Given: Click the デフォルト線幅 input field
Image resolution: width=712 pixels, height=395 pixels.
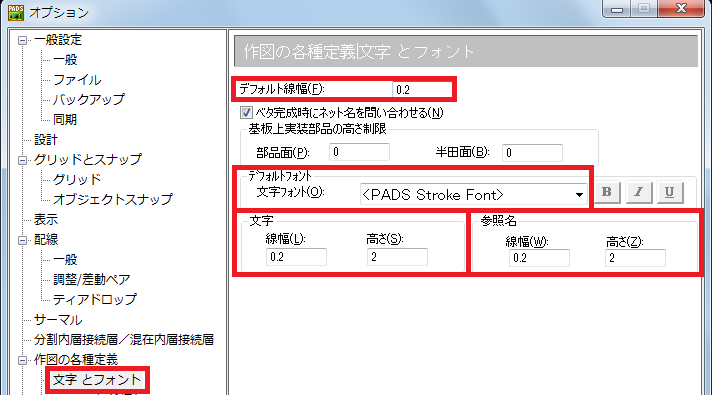Looking at the screenshot, I should tap(422, 89).
